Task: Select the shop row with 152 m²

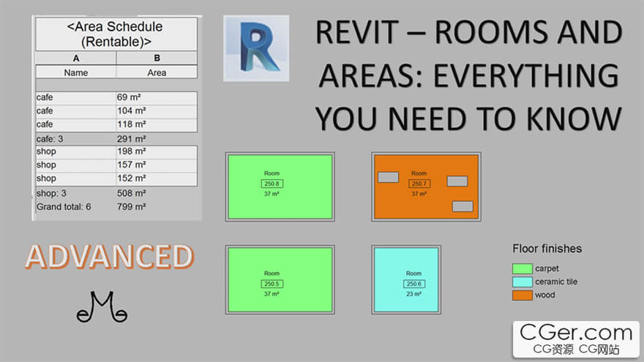Action: (x=116, y=178)
